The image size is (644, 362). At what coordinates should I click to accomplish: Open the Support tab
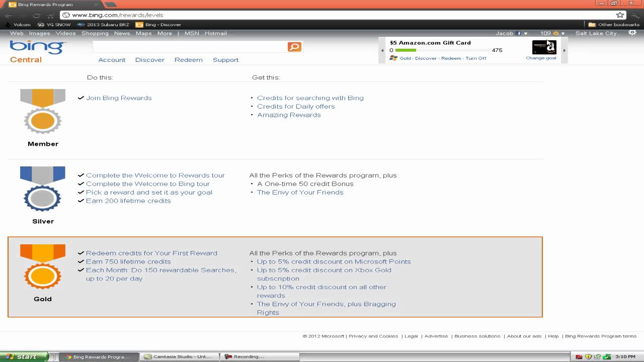tap(225, 60)
